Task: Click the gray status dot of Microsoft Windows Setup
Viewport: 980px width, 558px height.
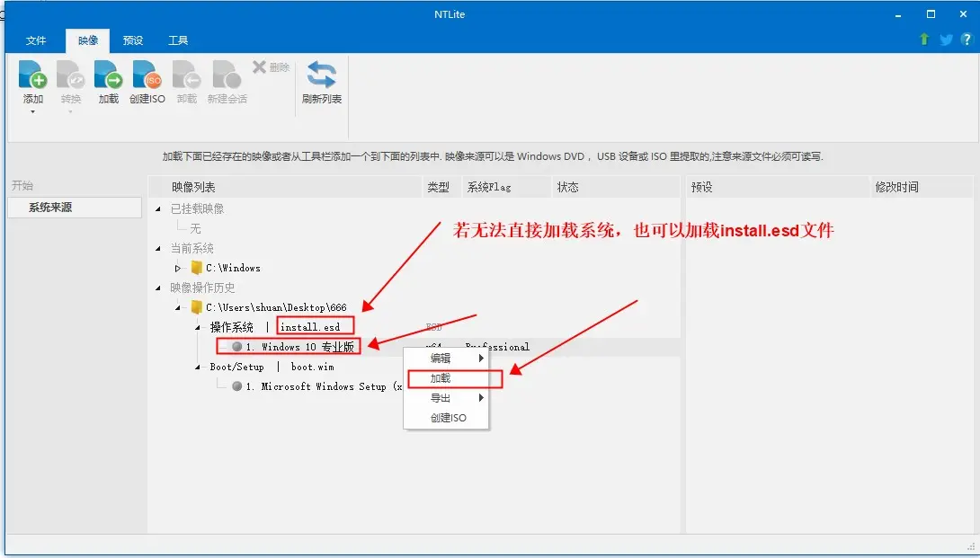Action: tap(236, 386)
